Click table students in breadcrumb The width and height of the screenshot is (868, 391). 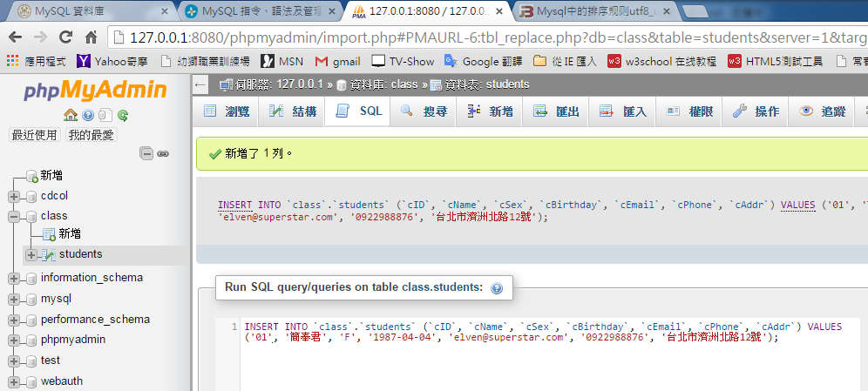pyautogui.click(x=479, y=84)
